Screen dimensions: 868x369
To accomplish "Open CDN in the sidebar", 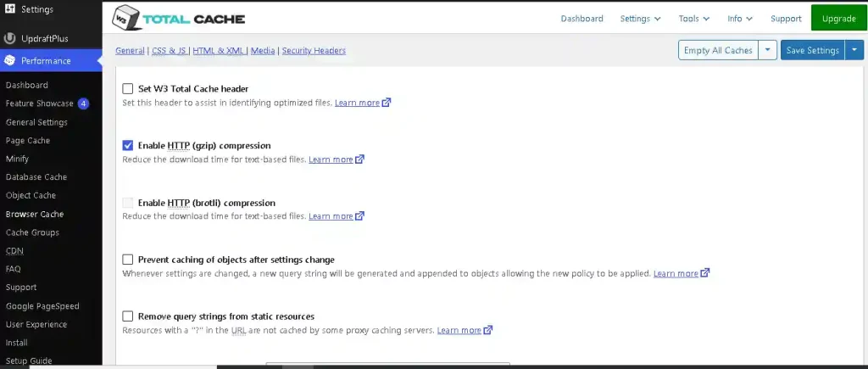I will [14, 251].
